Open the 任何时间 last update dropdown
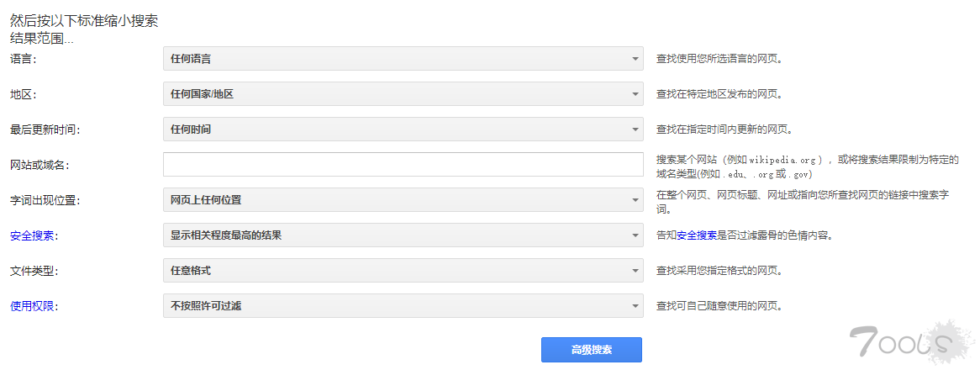The image size is (980, 370). pos(403,129)
